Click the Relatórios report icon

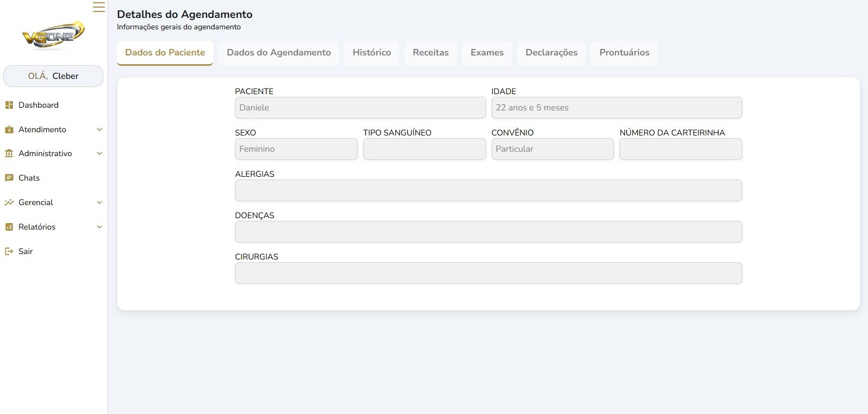tap(9, 227)
